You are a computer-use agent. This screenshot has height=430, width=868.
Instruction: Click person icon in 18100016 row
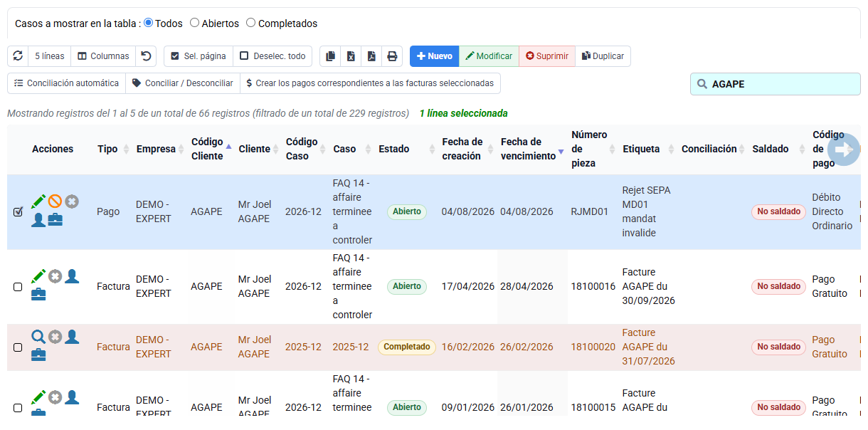(x=72, y=276)
